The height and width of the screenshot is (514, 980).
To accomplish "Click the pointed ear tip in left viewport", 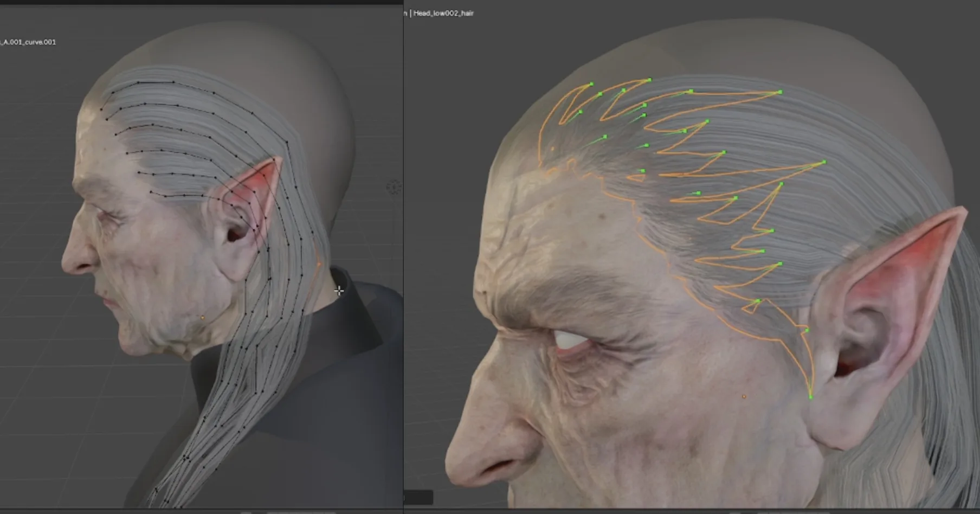I will click(x=279, y=160).
